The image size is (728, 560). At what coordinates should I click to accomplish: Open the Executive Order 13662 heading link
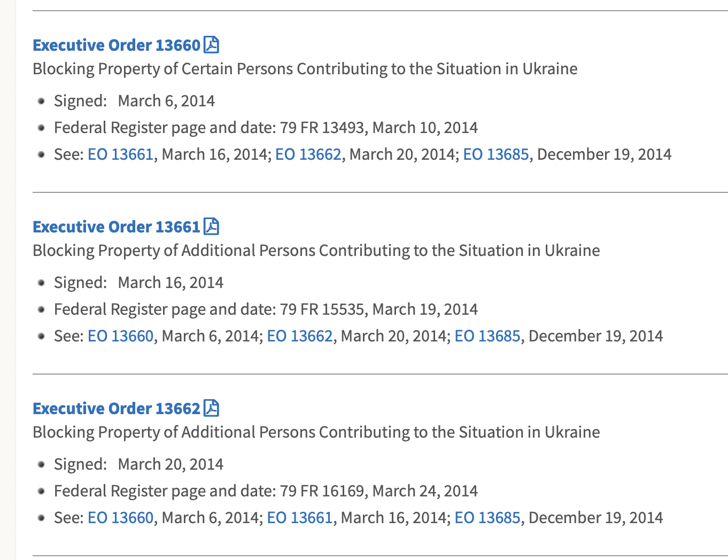click(117, 408)
